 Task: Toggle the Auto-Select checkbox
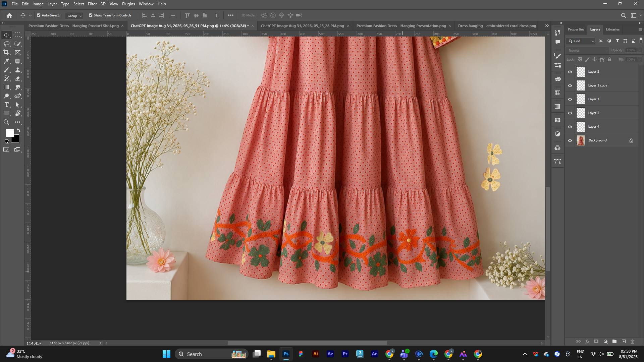tap(39, 15)
